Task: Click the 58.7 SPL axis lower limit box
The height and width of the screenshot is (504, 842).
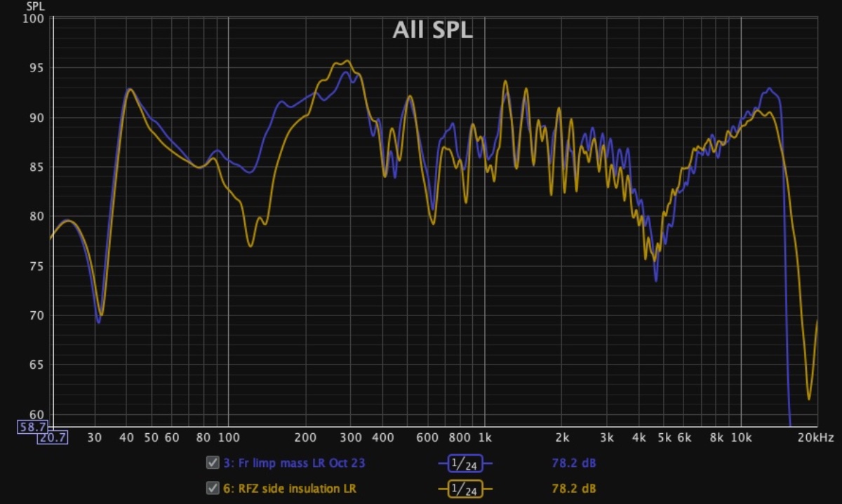Action: (34, 426)
